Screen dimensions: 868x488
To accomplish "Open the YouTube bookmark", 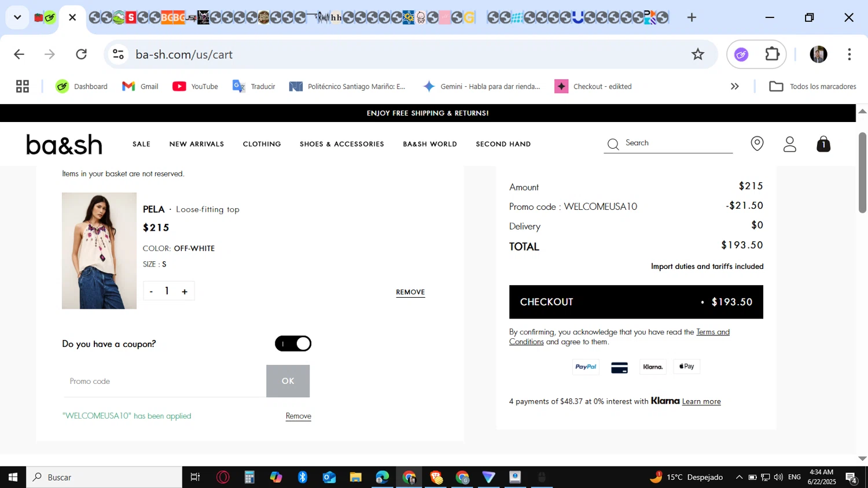I will pos(195,86).
